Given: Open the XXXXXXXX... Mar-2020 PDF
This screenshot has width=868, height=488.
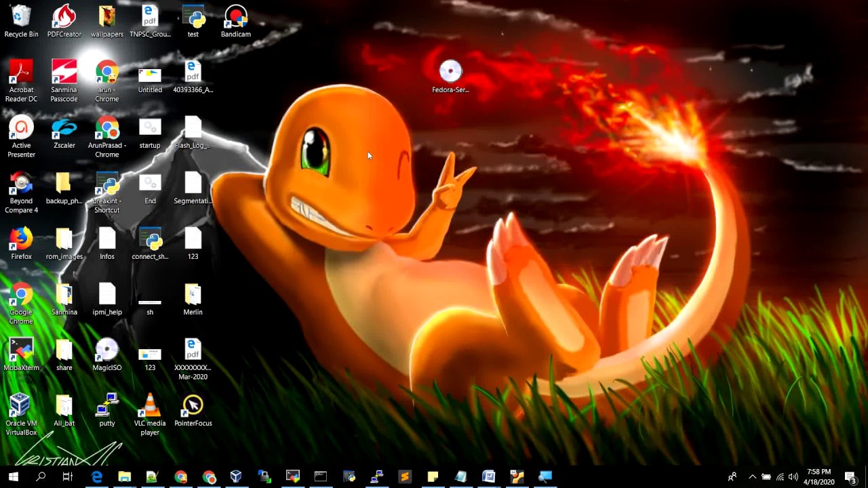Looking at the screenshot, I should [193, 359].
